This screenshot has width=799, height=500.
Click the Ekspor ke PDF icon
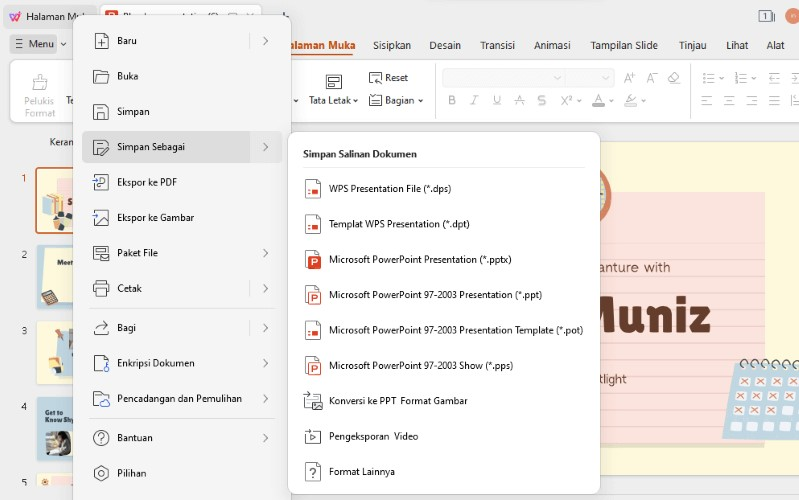pos(100,182)
